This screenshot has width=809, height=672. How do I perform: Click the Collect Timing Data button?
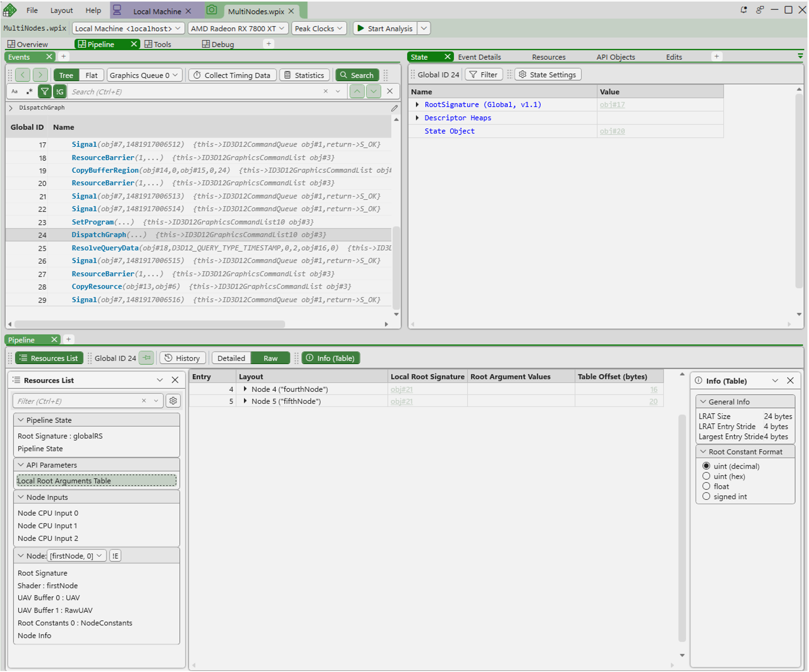232,75
